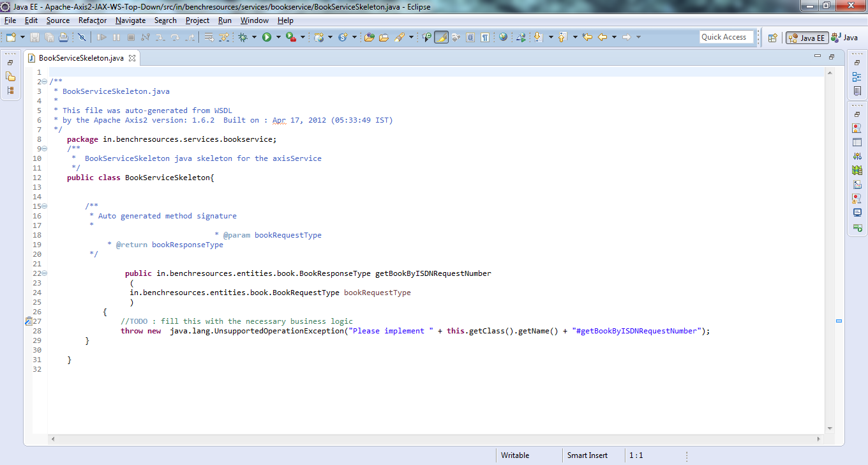Click the Last Edit Location icon
The image size is (868, 465).
click(x=587, y=37)
